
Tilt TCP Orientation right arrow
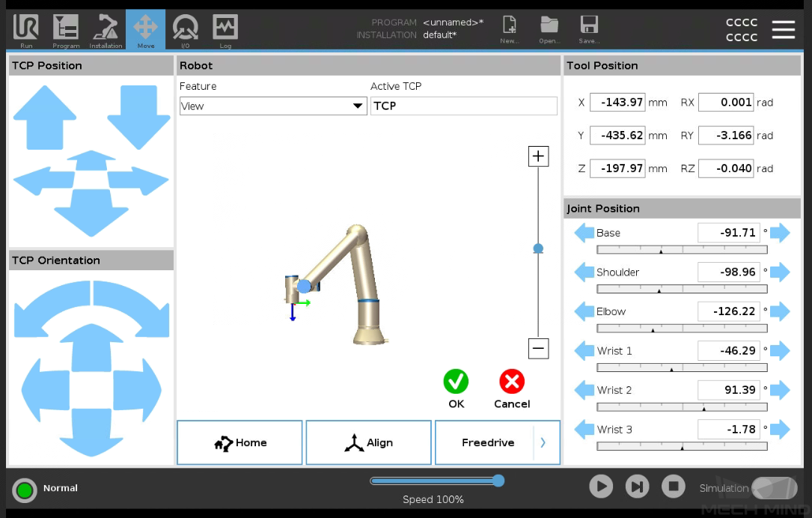(x=137, y=389)
